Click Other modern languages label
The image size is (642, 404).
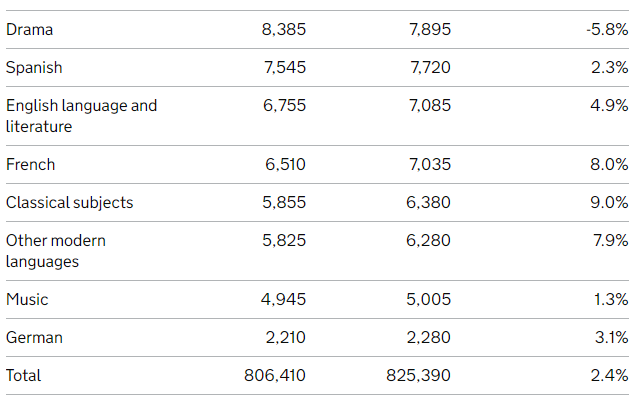(56, 251)
